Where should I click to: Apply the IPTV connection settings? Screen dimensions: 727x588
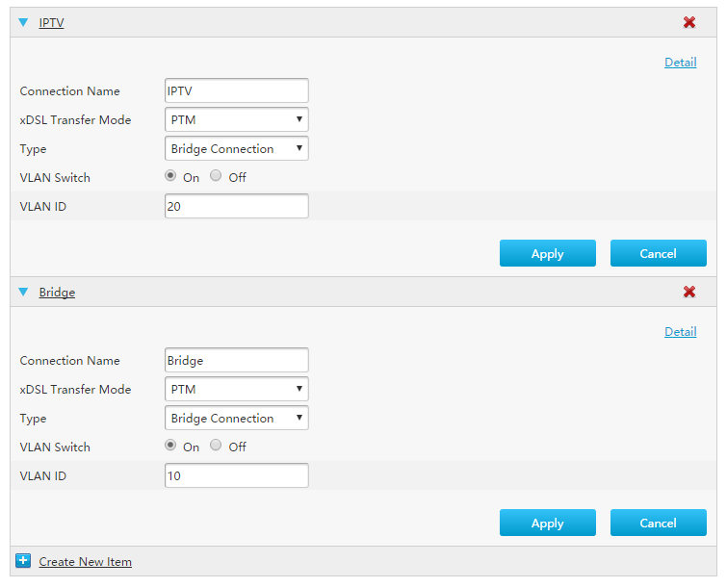pos(547,253)
